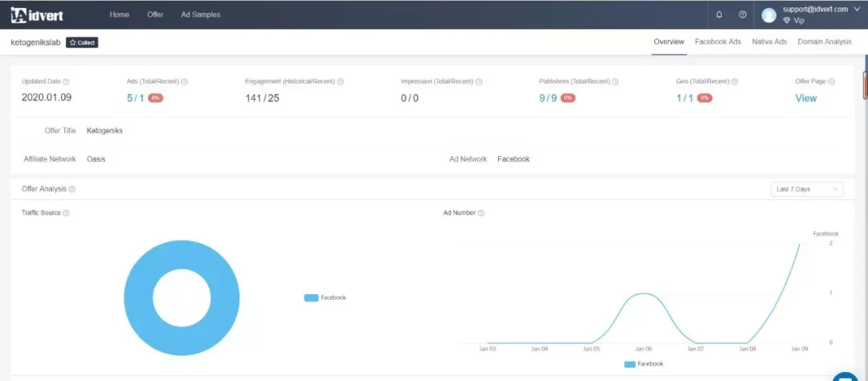Click info icon beside Ads (Total/Recent)
This screenshot has height=381, width=868.
pos(184,81)
